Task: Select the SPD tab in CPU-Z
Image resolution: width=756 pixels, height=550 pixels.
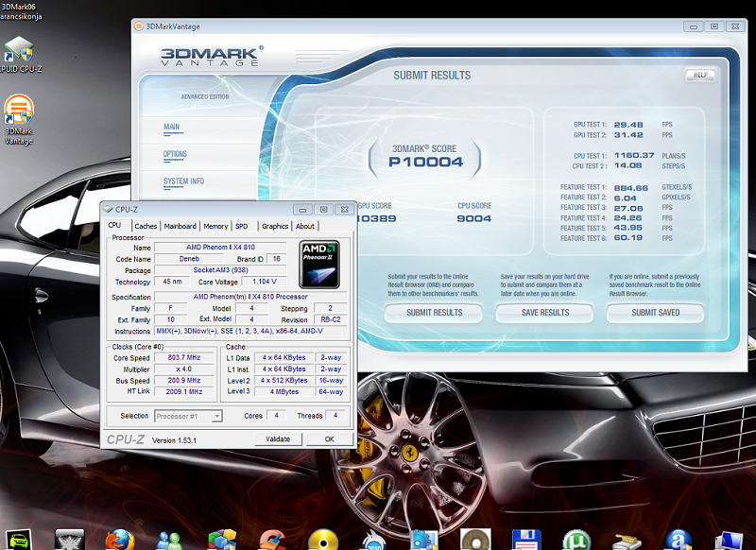Action: click(x=242, y=226)
